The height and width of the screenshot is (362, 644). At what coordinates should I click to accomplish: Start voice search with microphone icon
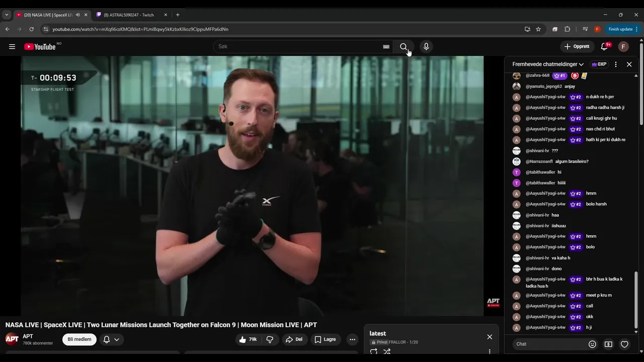coord(426,47)
